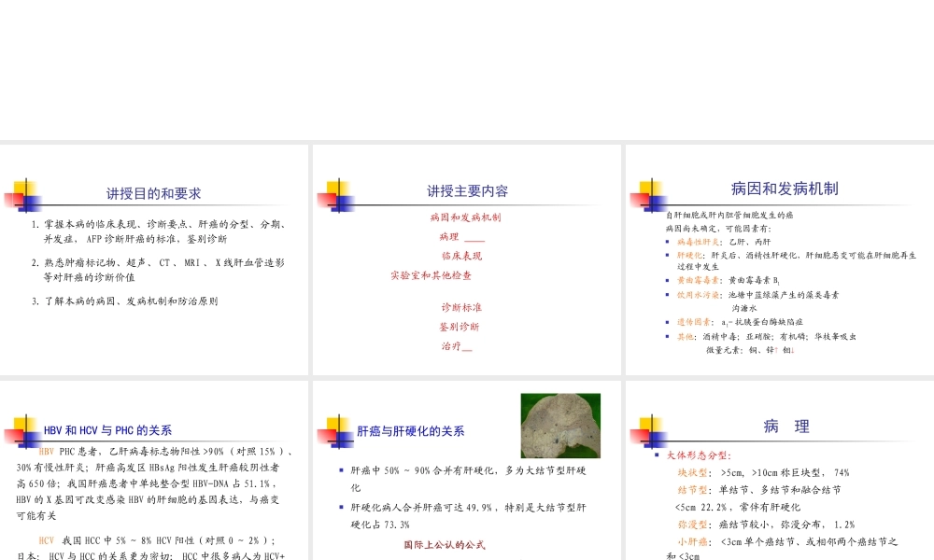This screenshot has width=934, height=560.
Task: Open the 实验室和其他检查 link
Action: [x=431, y=275]
